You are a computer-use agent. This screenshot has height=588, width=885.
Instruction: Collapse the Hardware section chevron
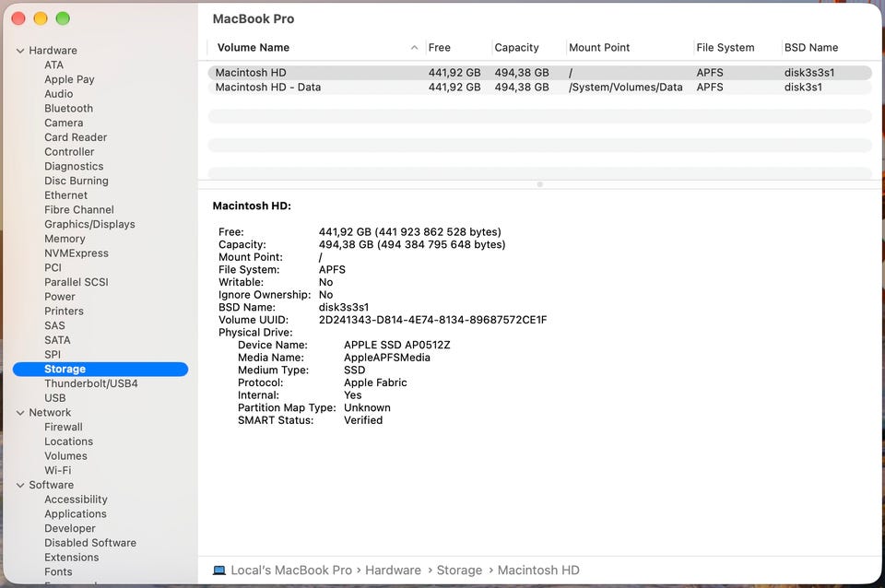[20, 51]
